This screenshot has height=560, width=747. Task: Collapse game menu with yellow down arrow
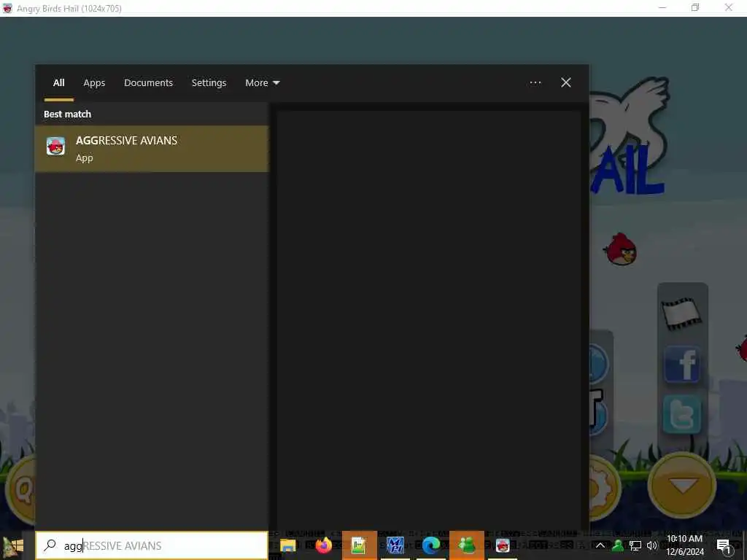point(682,485)
